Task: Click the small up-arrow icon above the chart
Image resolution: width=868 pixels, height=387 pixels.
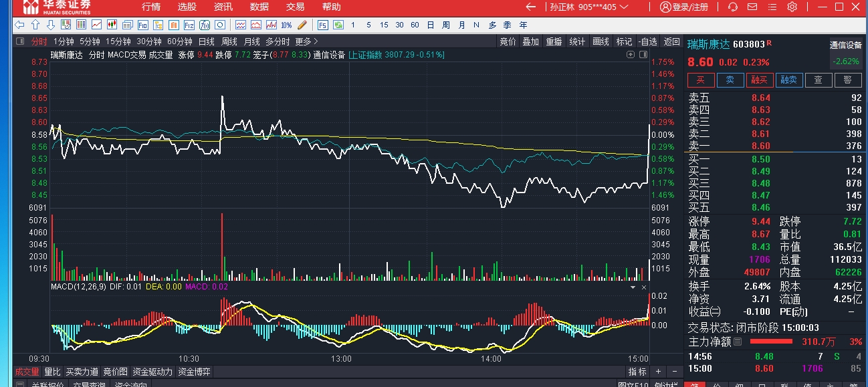Action: coord(629,54)
